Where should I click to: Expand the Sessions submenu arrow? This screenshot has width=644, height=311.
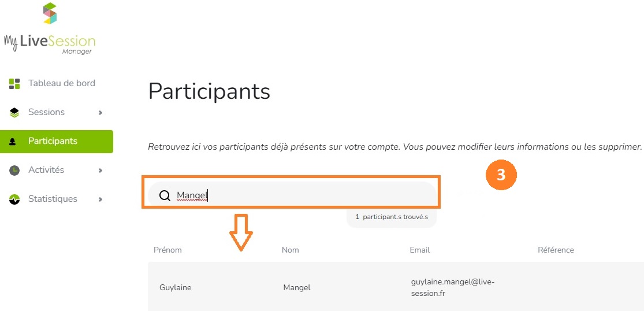(x=100, y=113)
